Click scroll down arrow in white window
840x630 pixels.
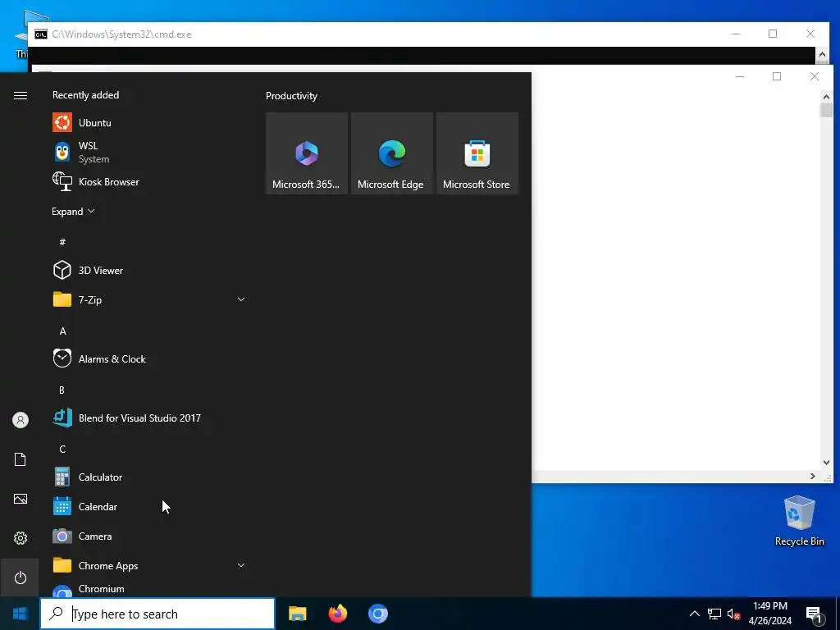(x=826, y=463)
